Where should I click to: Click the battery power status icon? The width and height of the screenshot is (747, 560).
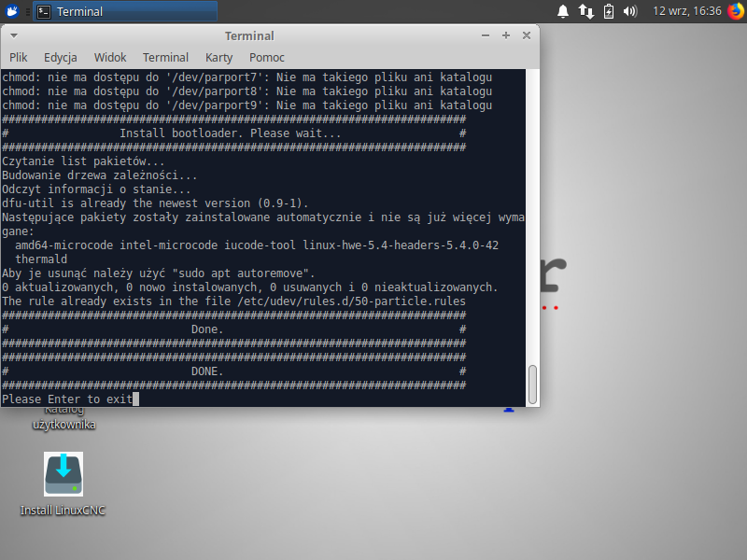coord(609,11)
